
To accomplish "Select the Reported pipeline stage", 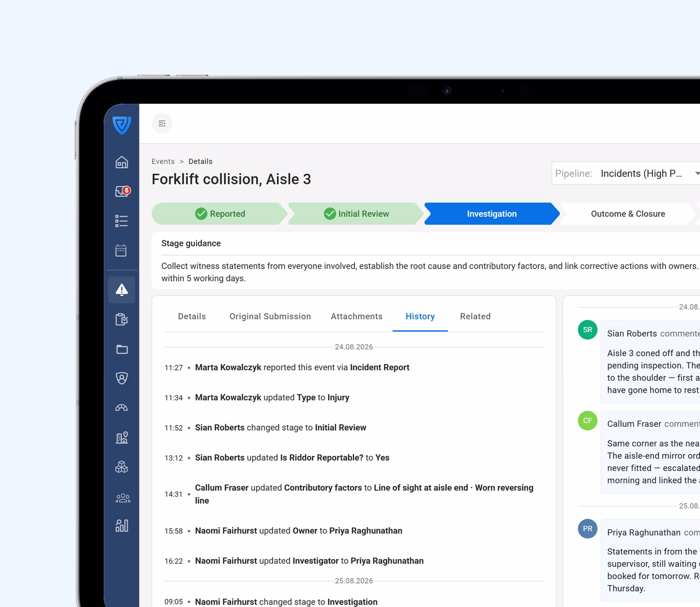I will pyautogui.click(x=219, y=214).
